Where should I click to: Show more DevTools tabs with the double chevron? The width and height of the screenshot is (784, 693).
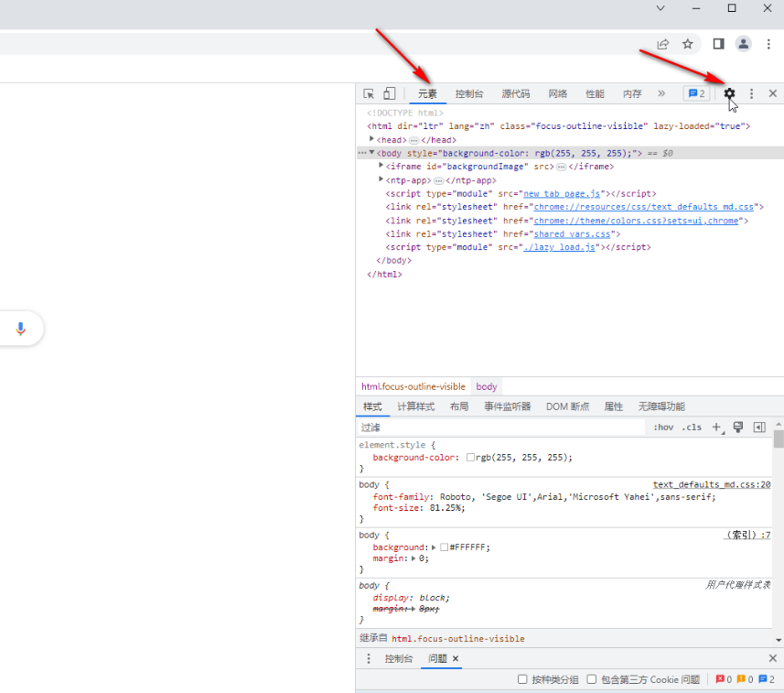(x=661, y=93)
